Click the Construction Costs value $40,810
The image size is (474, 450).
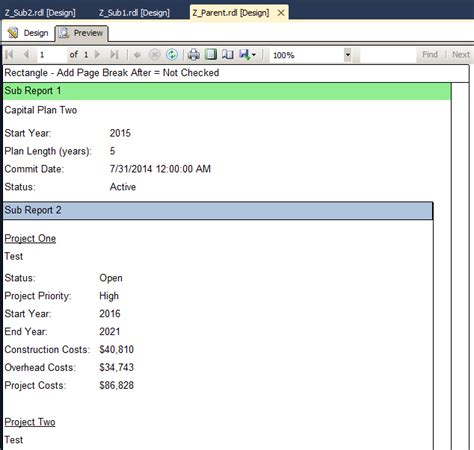click(x=117, y=349)
